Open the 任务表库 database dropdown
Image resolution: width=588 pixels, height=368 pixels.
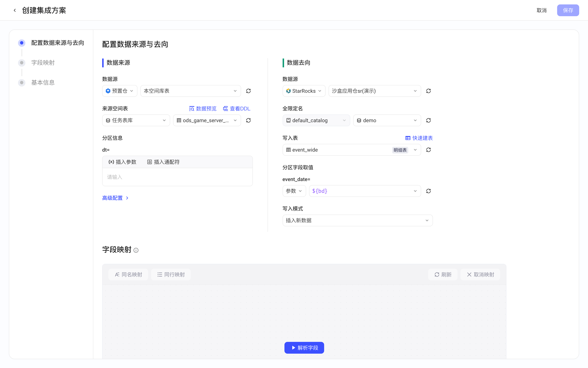point(136,120)
